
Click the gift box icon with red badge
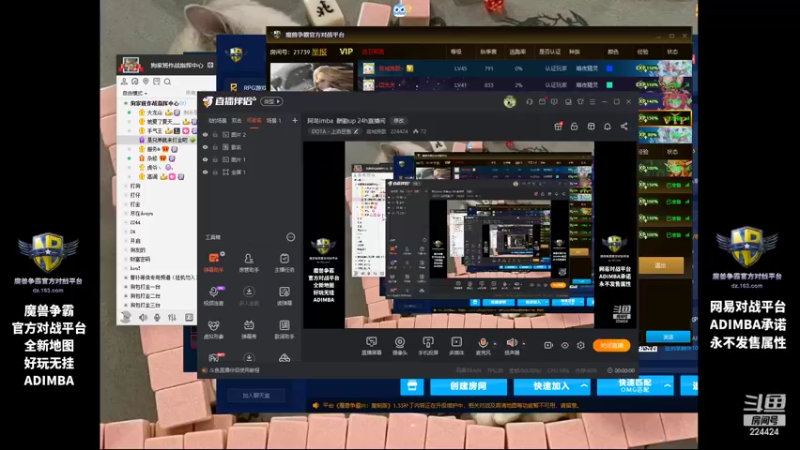pyautogui.click(x=558, y=126)
